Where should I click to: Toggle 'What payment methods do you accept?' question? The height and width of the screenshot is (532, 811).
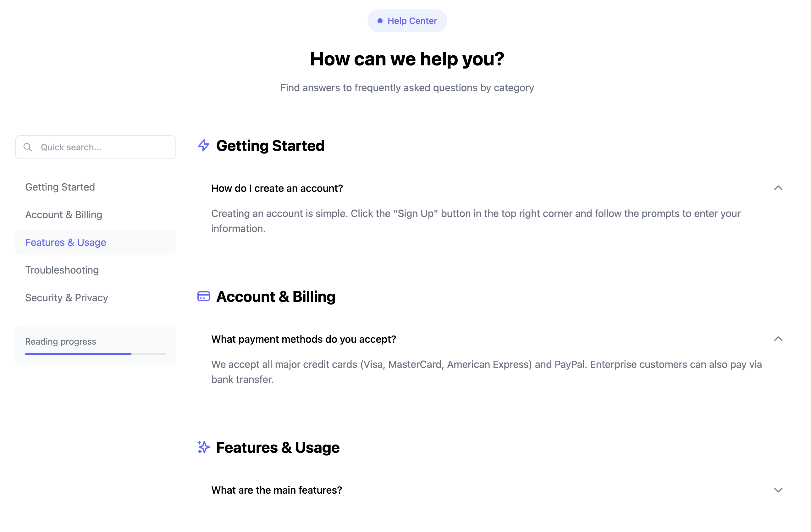[x=497, y=339]
